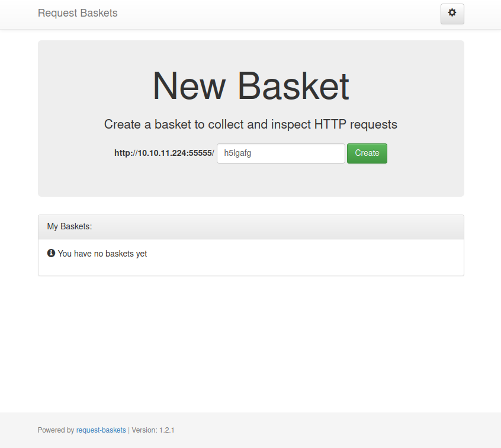Click the http://10.10.11.224:55555/ URL prefix label
501x448 pixels.
click(x=164, y=153)
